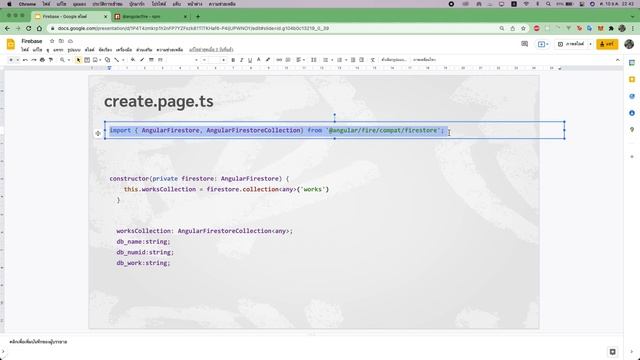The height and width of the screenshot is (360, 640).
Task: Select the line tool
Action: (116, 60)
